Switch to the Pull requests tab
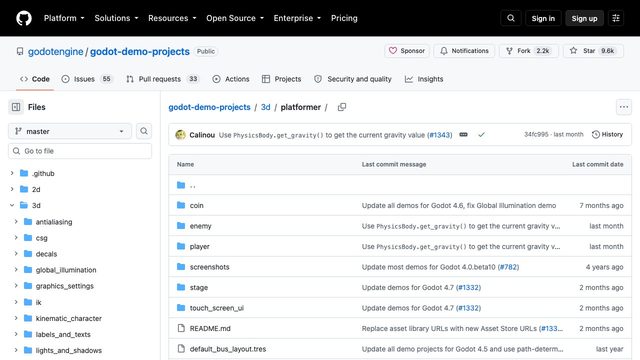The width and height of the screenshot is (640, 360). click(162, 79)
